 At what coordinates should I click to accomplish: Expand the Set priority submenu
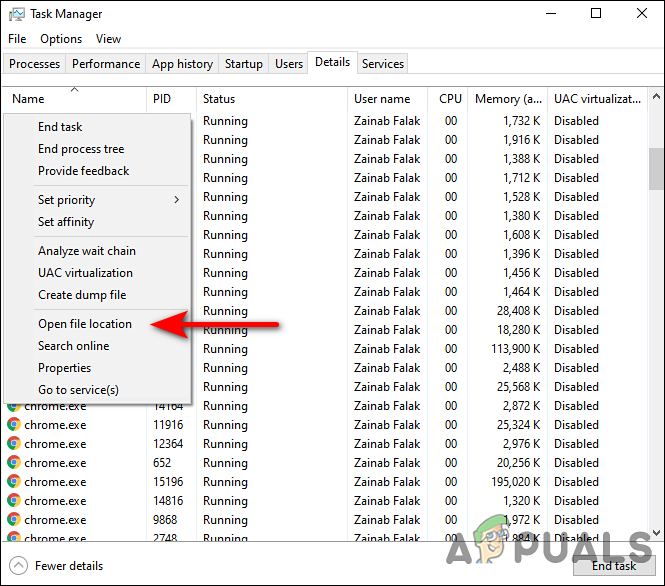point(97,200)
